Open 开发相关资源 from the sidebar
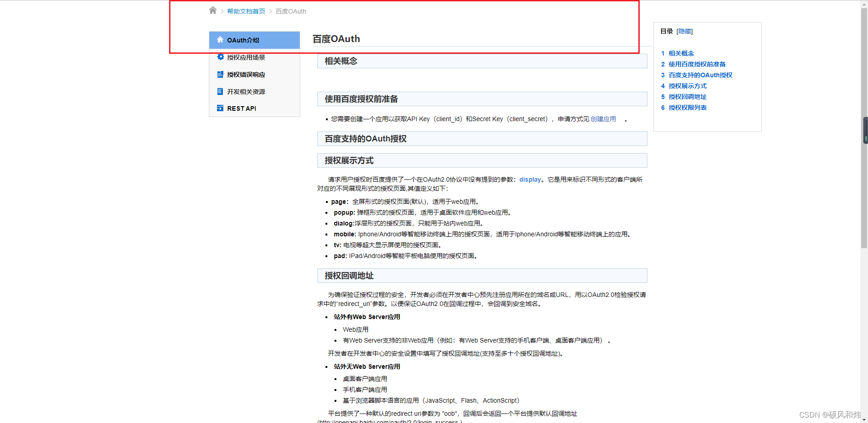 (x=246, y=91)
